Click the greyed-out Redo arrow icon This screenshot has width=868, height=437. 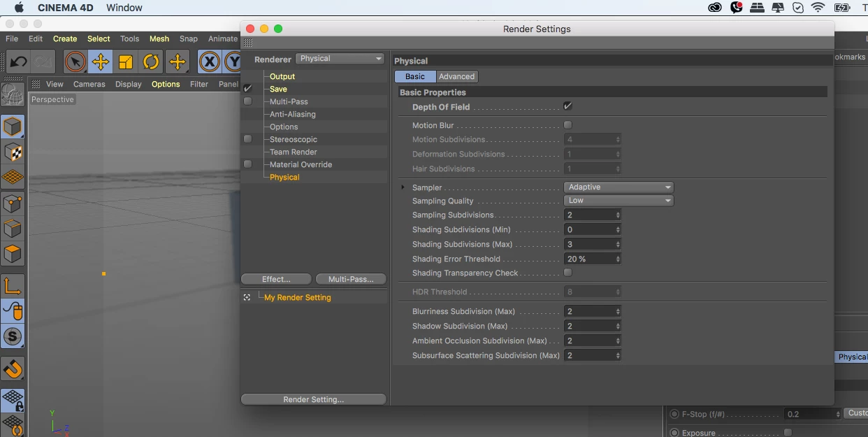point(43,62)
